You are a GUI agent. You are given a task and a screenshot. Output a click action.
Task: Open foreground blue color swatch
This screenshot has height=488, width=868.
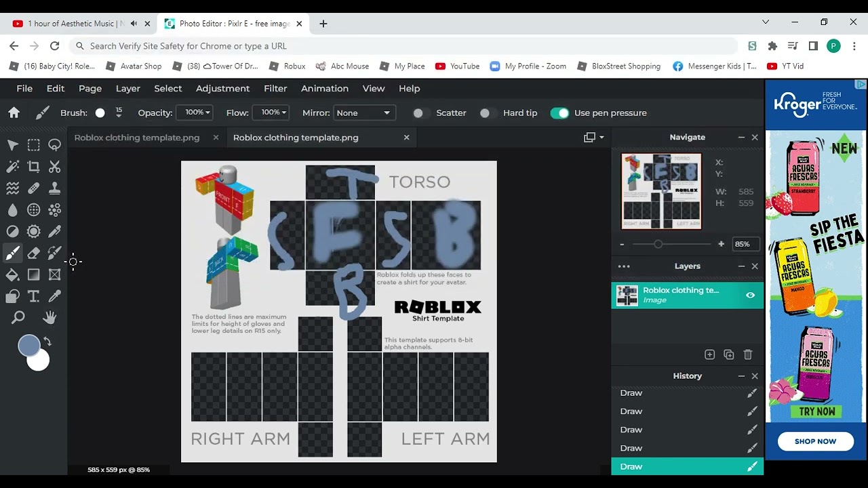pos(28,346)
